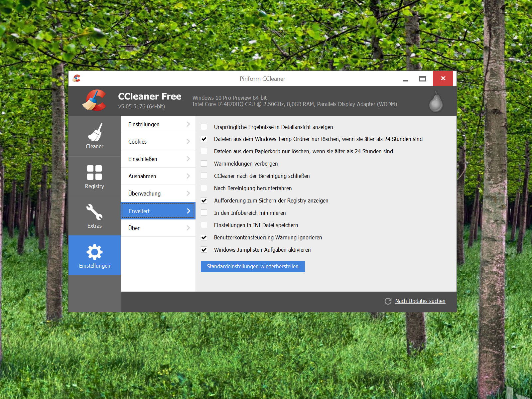Screen dimensions: 532x399
Task: Enable Papierkorb älter als 24 Stunden option
Action: point(204,151)
